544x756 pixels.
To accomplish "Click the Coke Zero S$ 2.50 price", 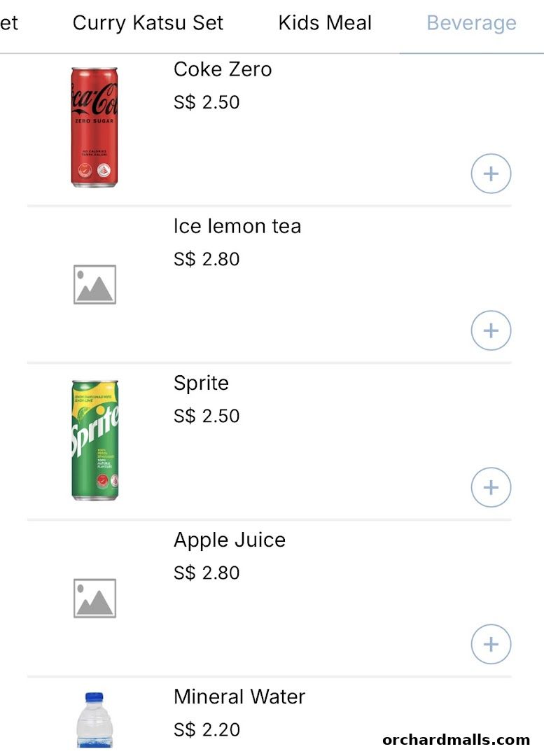I will tap(207, 102).
